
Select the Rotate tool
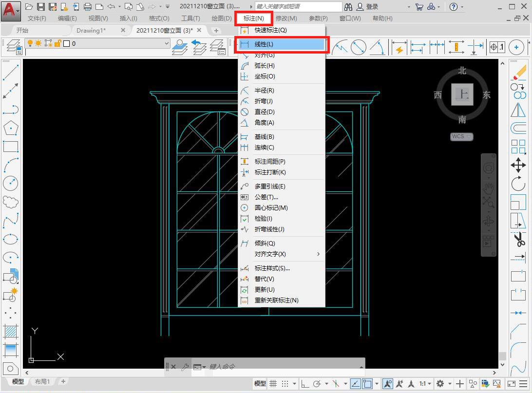point(518,184)
